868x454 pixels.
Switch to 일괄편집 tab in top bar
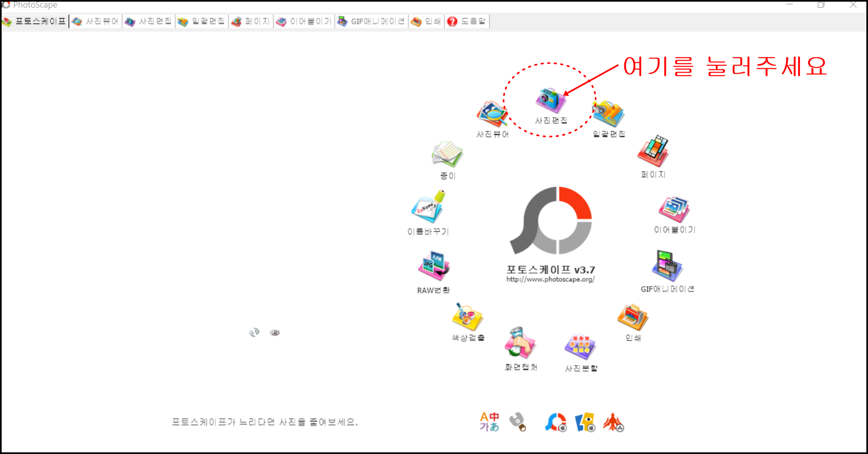pos(201,21)
